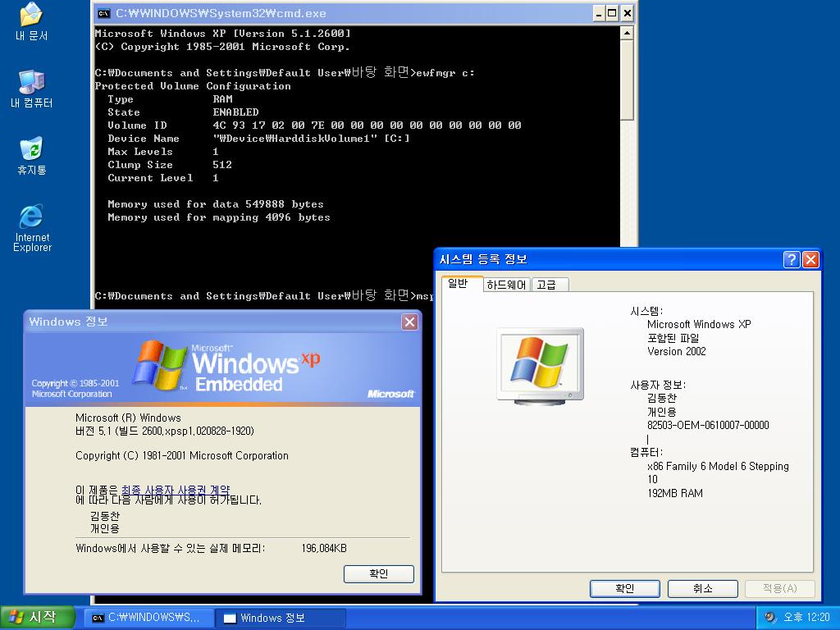Click the help question mark button in 시스템 등록 정보
This screenshot has width=840, height=630.
click(792, 259)
